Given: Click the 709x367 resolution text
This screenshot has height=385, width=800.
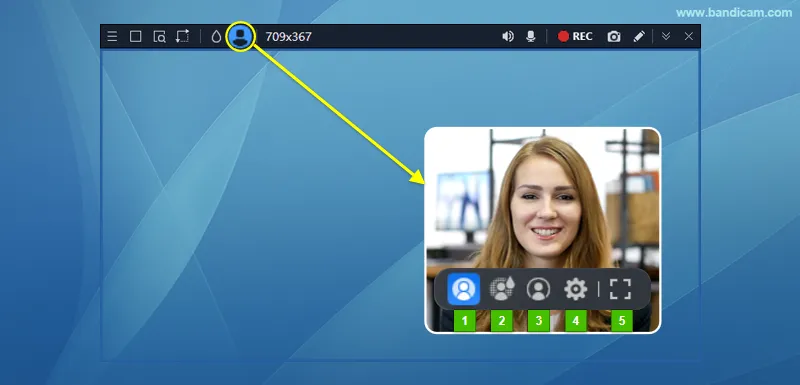Looking at the screenshot, I should click(288, 37).
